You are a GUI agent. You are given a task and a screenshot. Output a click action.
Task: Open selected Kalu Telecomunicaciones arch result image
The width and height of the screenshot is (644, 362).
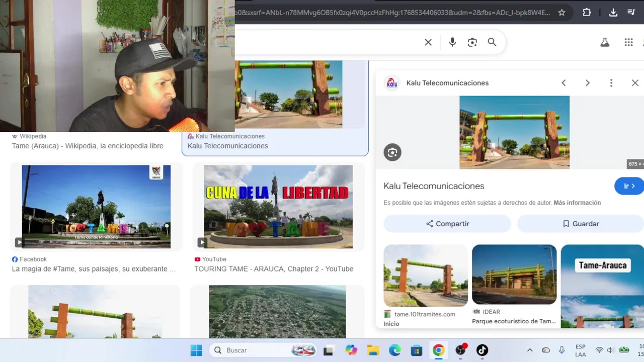pyautogui.click(x=288, y=94)
